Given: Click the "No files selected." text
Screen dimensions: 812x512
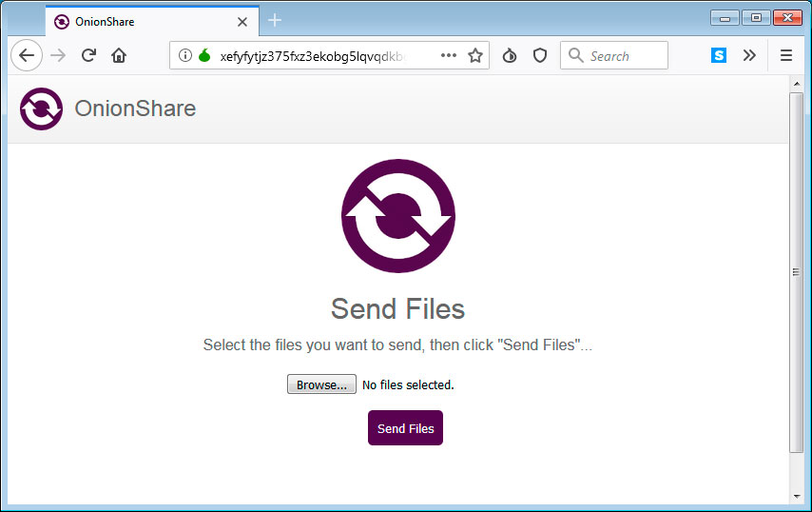Looking at the screenshot, I should pos(408,385).
